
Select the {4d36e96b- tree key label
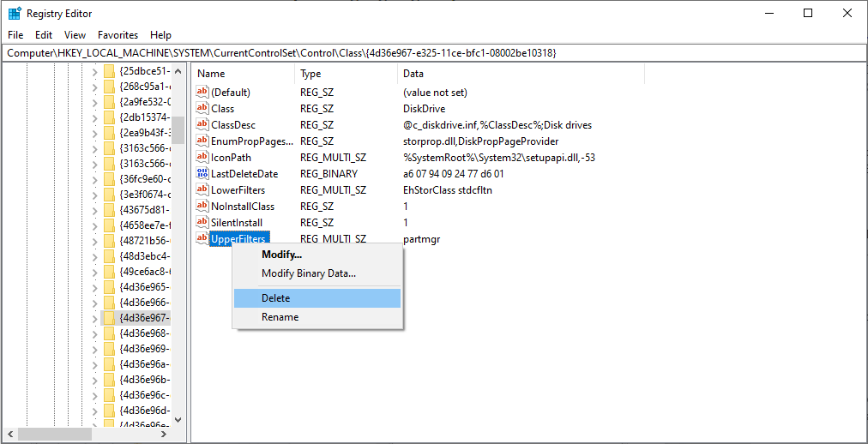tap(145, 380)
